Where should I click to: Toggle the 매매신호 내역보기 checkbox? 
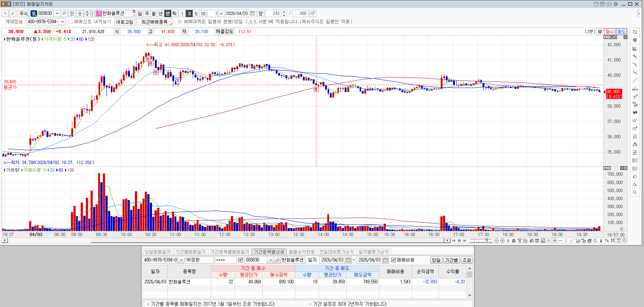(71, 22)
